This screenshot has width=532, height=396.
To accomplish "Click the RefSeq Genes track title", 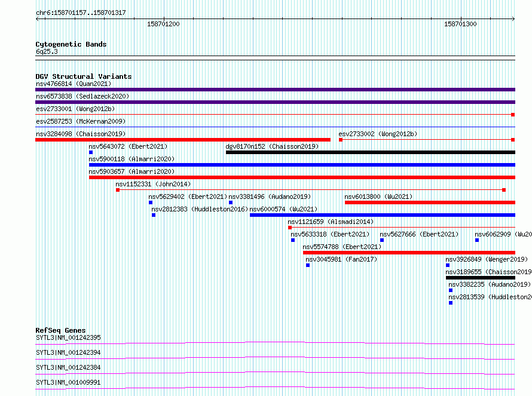I will pyautogui.click(x=60, y=330).
